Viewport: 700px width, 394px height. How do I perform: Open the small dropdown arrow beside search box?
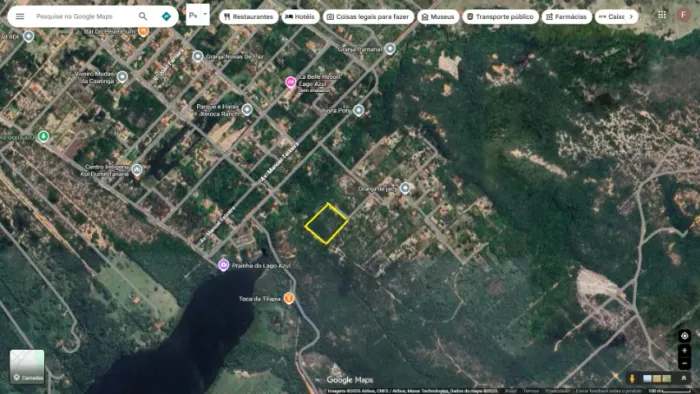point(205,14)
